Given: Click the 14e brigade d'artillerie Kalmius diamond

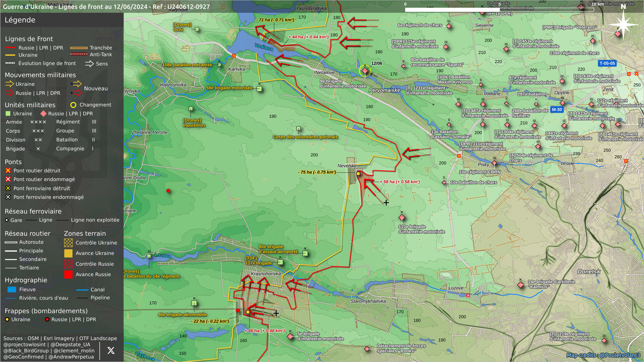Looking at the screenshot, I should point(521,285).
